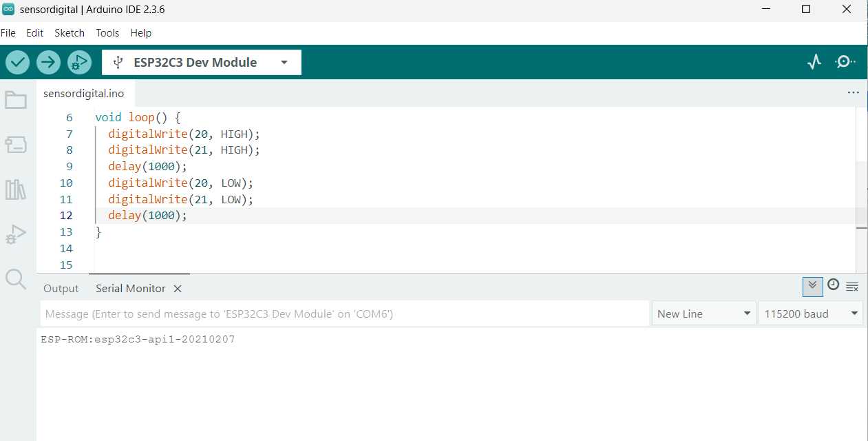Screen dimensions: 868x441
Task: Open Boards Manager in sidebar
Action: click(16, 145)
